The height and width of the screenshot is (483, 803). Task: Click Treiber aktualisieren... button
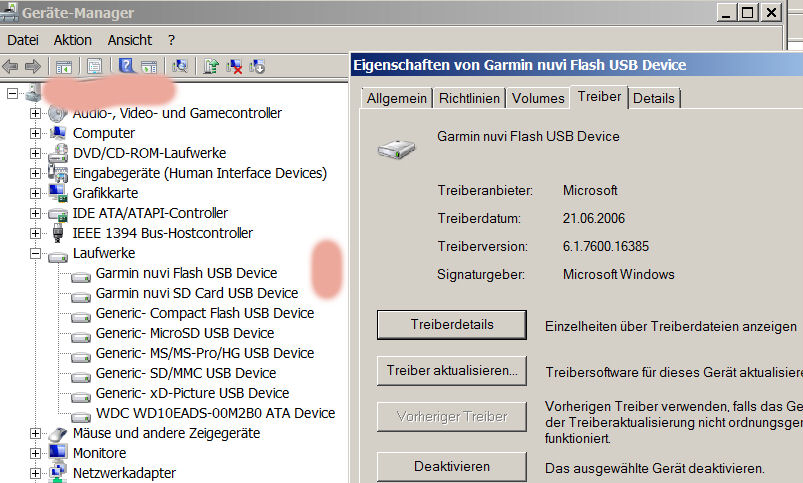452,371
